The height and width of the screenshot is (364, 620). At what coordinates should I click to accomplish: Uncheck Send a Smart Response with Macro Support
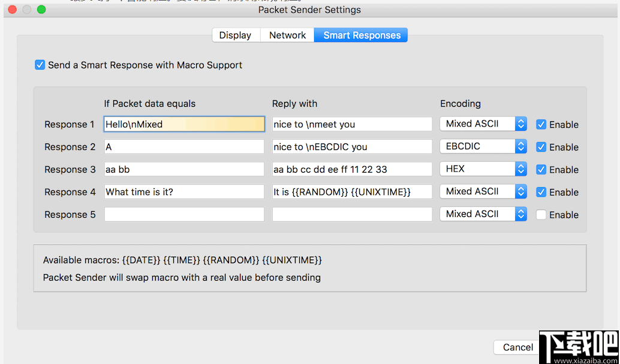point(40,64)
